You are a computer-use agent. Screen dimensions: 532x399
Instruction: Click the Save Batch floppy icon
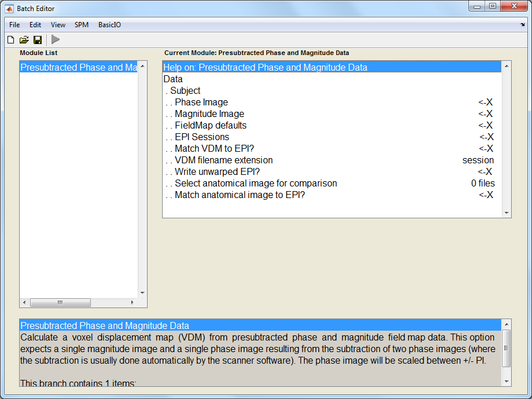coord(37,39)
